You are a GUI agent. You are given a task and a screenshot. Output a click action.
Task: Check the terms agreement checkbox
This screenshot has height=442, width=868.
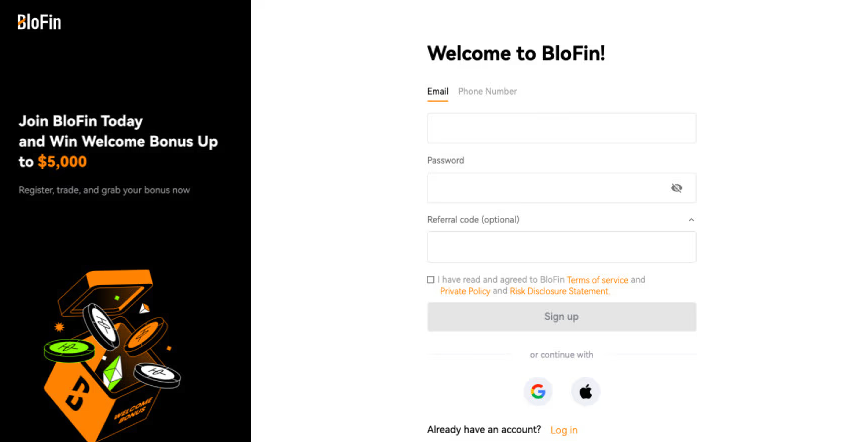coord(431,280)
